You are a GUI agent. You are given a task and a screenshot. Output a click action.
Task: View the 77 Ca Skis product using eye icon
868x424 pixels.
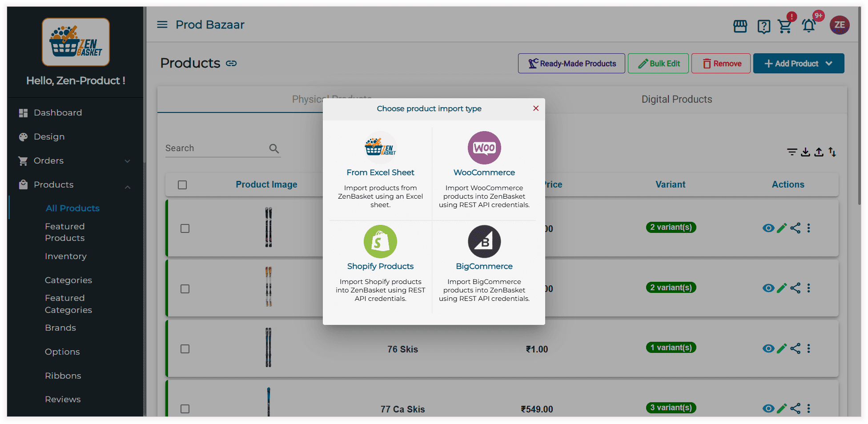click(x=768, y=408)
